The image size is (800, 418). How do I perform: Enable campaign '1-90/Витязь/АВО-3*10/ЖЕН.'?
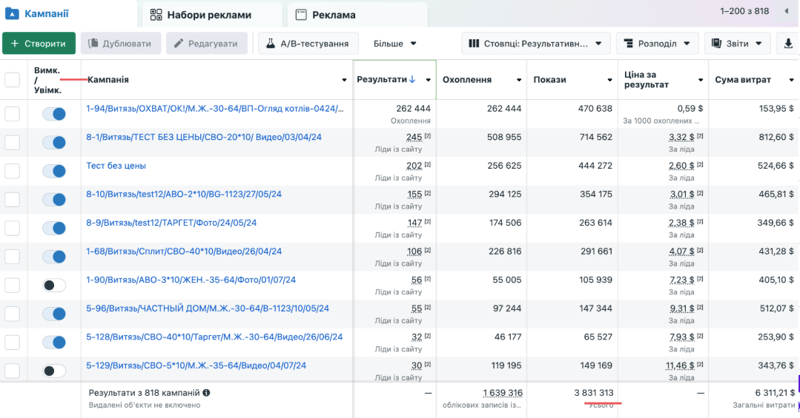pos(54,285)
